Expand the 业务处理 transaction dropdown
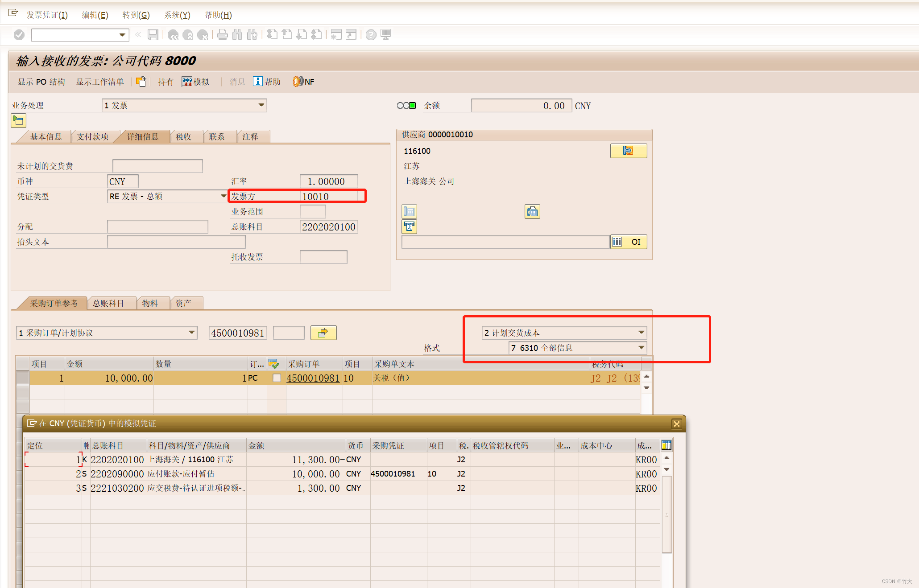This screenshot has height=588, width=919. point(261,105)
